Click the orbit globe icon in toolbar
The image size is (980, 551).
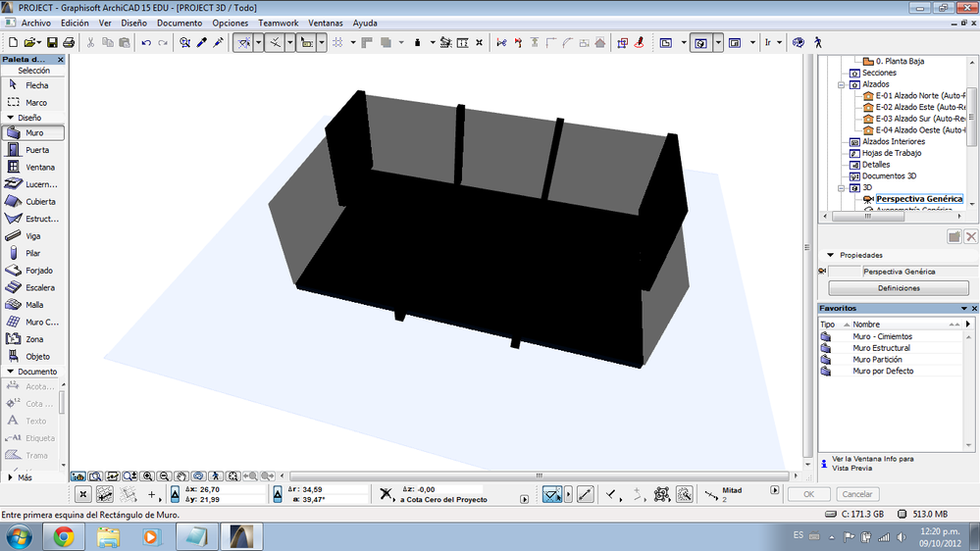(x=799, y=42)
